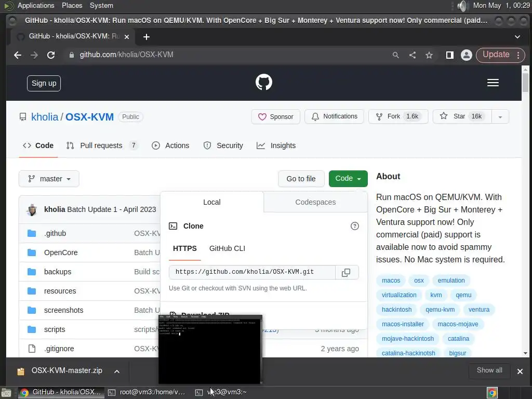The width and height of the screenshot is (532, 399).
Task: Click kholia's commit author avatar
Action: click(32, 210)
